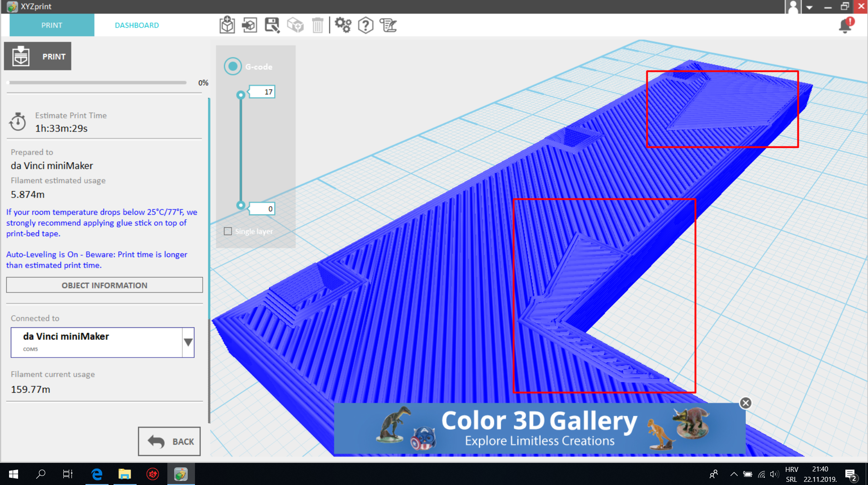Enable the Single layer checkbox
The width and height of the screenshot is (868, 485).
pyautogui.click(x=228, y=231)
